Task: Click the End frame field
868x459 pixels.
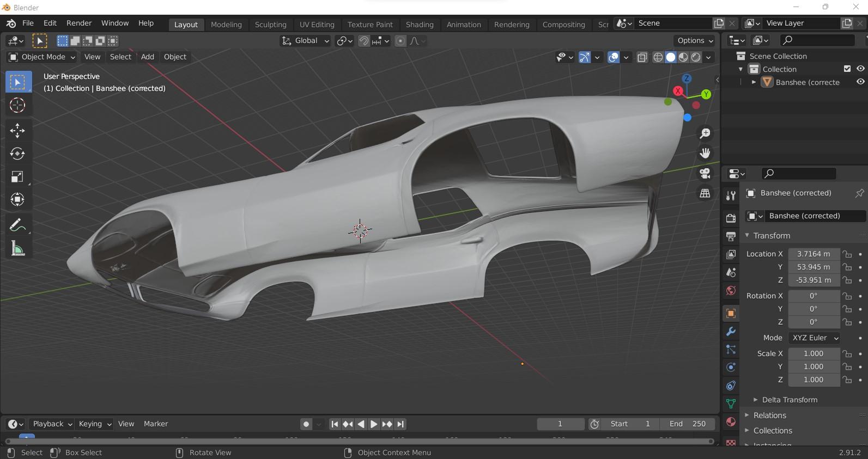Action: [688, 424]
